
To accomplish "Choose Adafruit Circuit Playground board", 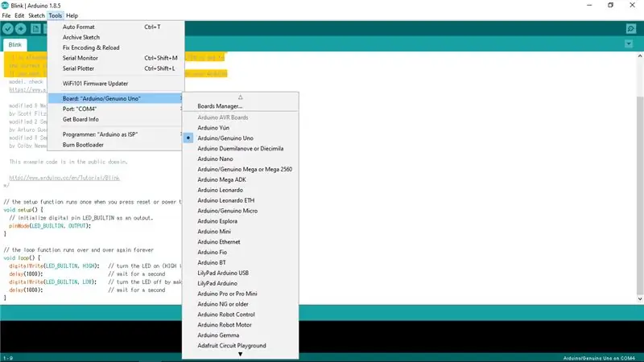I will (240, 346).
